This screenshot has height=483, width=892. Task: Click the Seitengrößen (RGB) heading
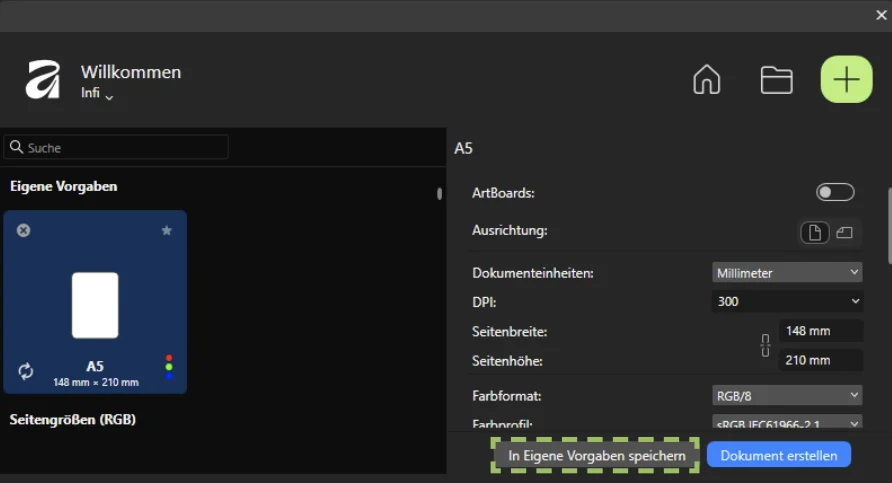coord(73,420)
